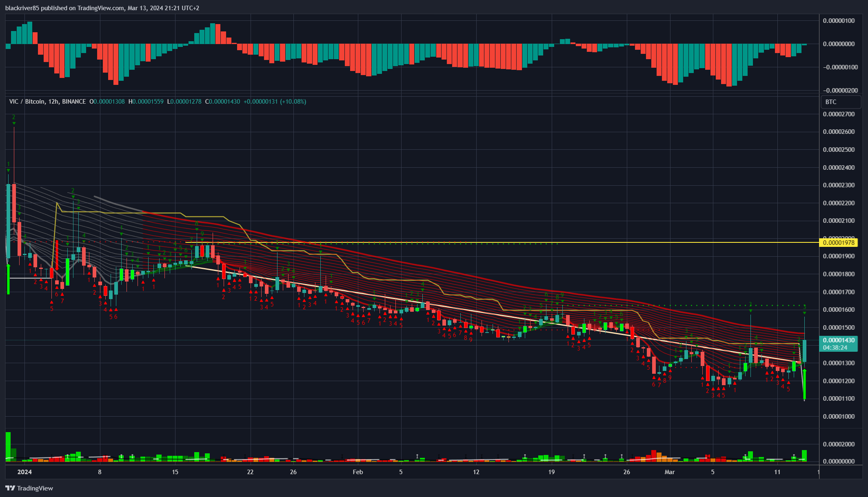The height and width of the screenshot is (497, 868).
Task: Click the open value O0.00001308
Action: tap(107, 102)
